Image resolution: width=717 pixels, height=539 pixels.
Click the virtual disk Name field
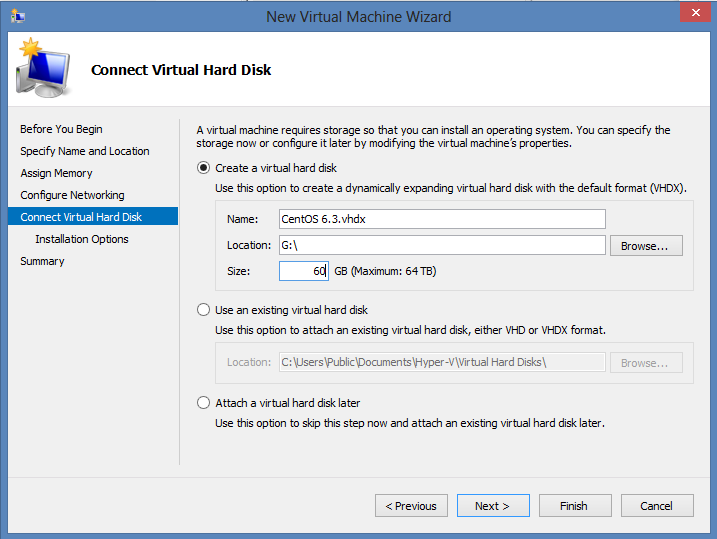coord(442,219)
